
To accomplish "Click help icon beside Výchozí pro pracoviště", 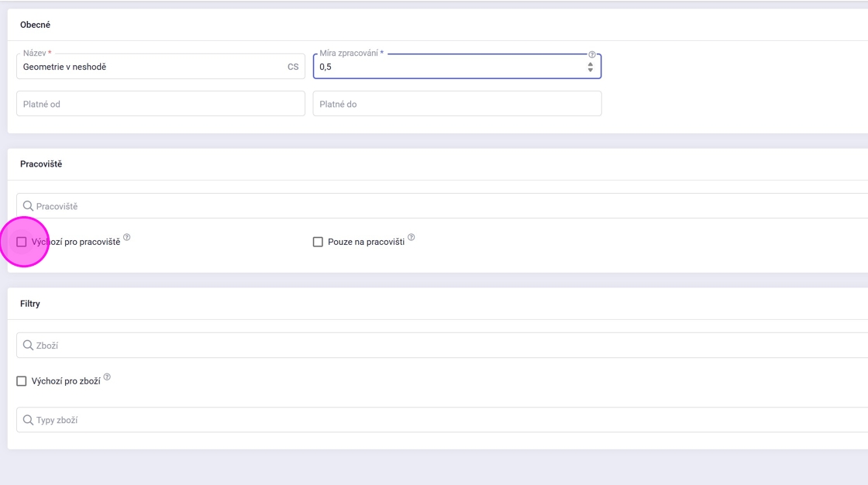I will point(127,238).
